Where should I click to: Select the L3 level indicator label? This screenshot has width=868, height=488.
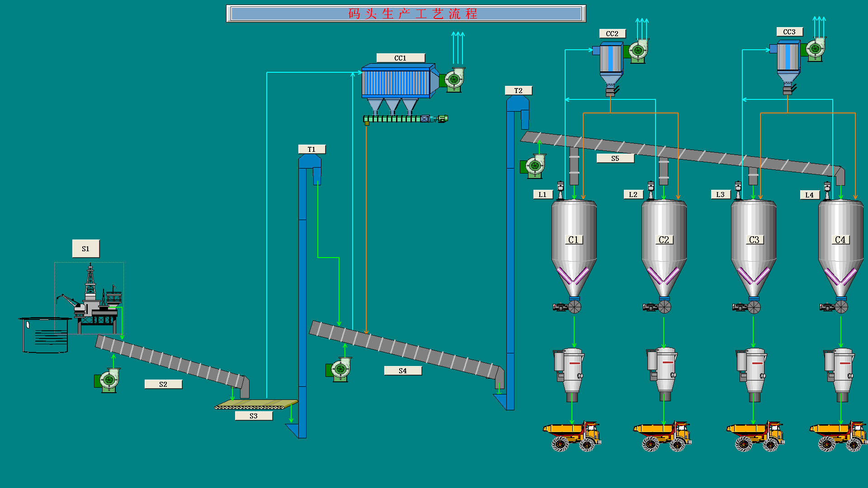[720, 194]
